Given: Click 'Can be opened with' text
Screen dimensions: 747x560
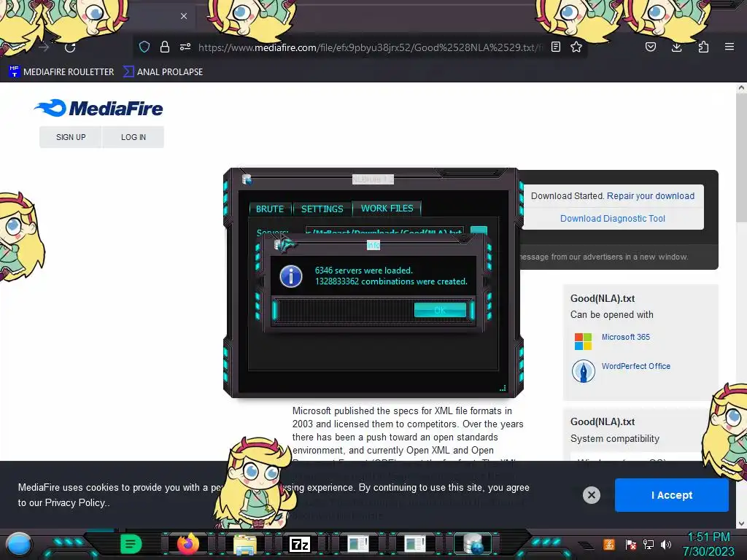Looking at the screenshot, I should (612, 315).
